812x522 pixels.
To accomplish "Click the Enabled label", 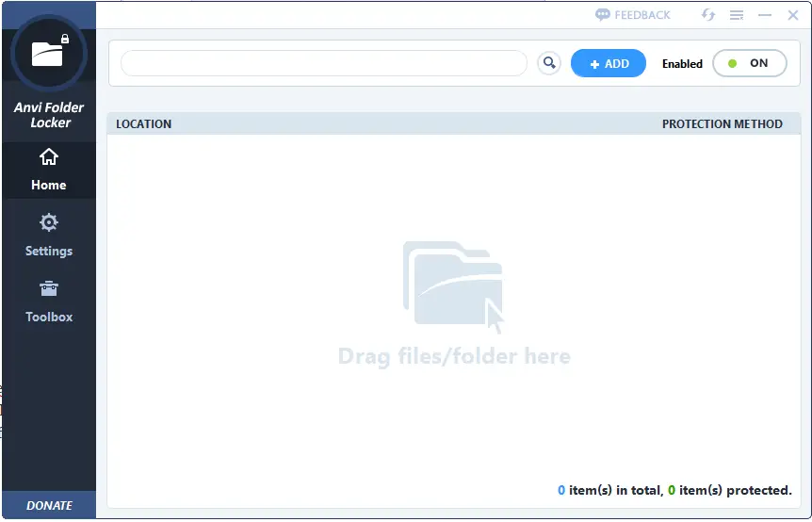I will point(682,64).
